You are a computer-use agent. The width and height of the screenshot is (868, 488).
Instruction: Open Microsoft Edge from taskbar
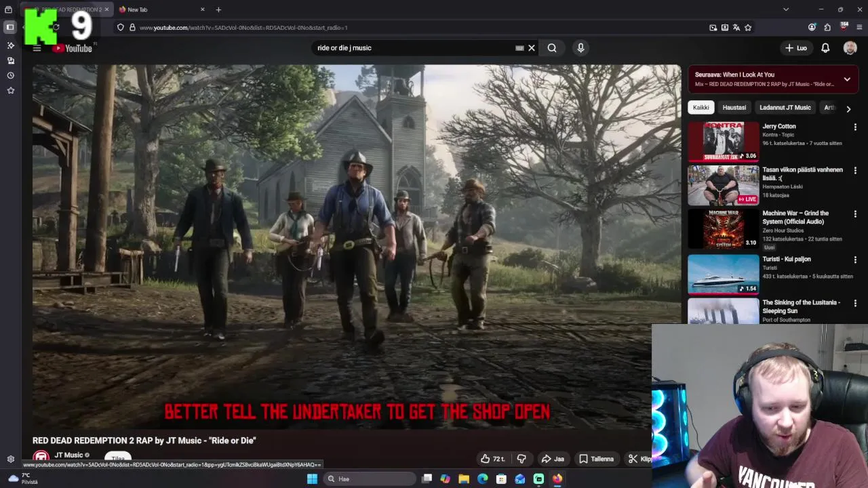(x=482, y=479)
